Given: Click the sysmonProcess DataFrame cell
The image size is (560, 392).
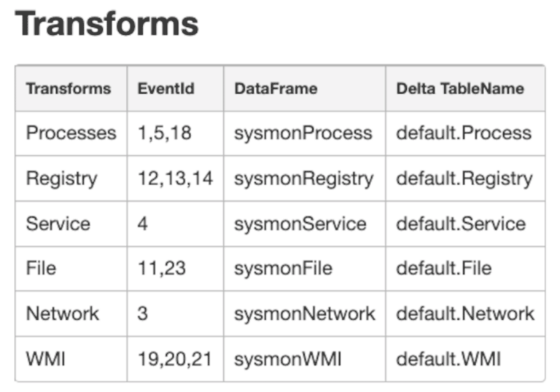Looking at the screenshot, I should 303,133.
